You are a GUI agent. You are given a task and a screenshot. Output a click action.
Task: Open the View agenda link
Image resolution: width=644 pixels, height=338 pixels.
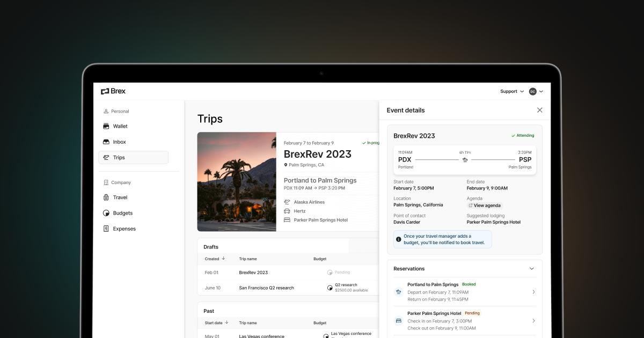click(x=484, y=205)
